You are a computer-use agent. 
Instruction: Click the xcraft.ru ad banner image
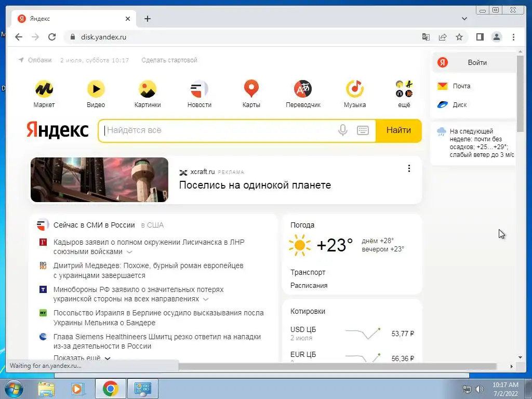(99, 180)
